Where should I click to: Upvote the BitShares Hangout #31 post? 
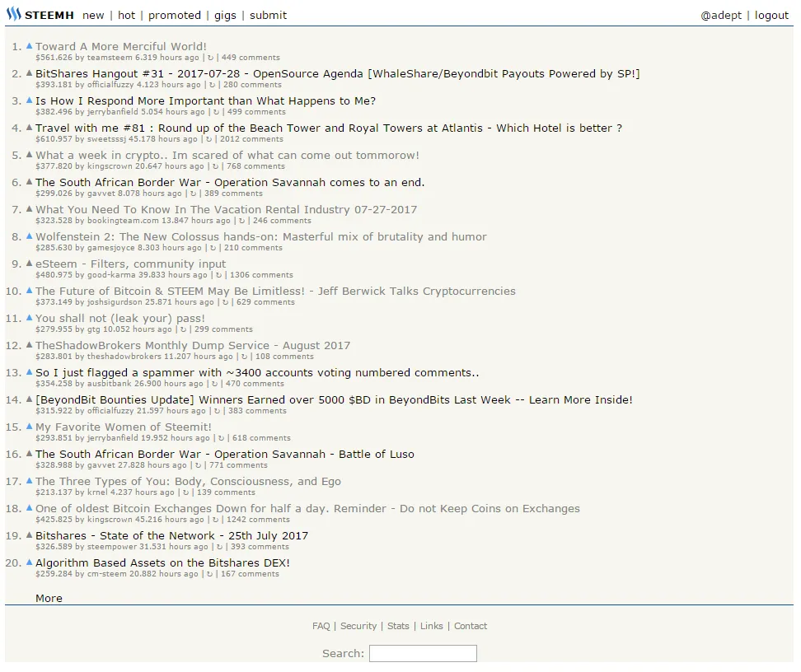point(29,73)
